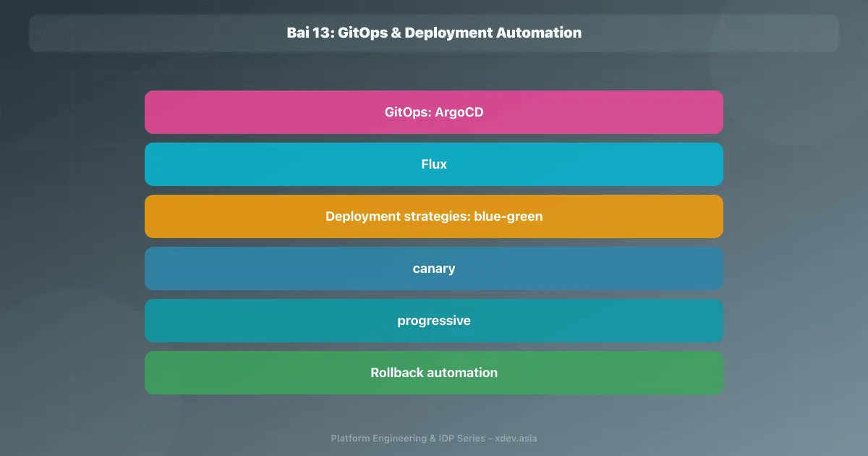Viewport: 868px width, 456px height.
Task: Click the title "Bai 13: GitOps & Deployment Automation"
Action: point(434,33)
